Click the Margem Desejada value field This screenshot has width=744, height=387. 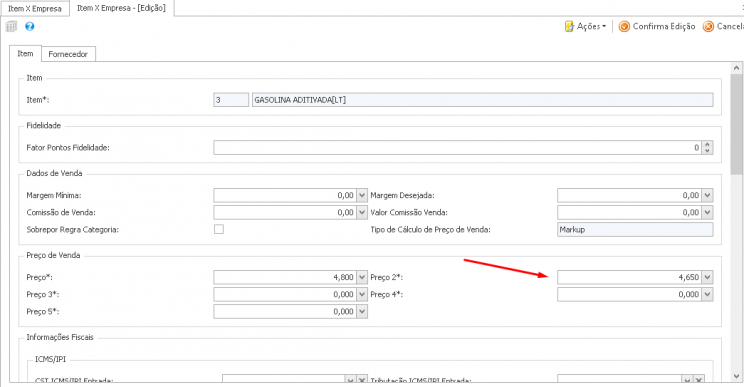629,195
